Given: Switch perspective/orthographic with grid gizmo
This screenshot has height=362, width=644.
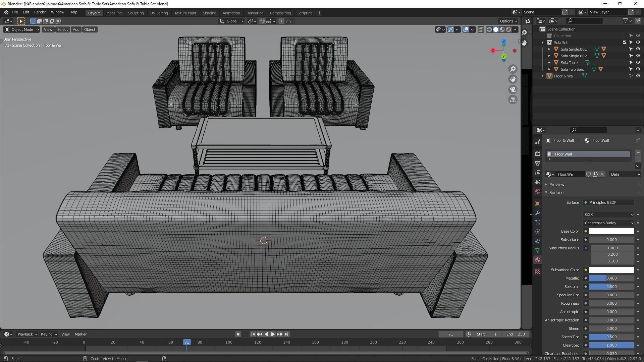Looking at the screenshot, I should [x=513, y=100].
